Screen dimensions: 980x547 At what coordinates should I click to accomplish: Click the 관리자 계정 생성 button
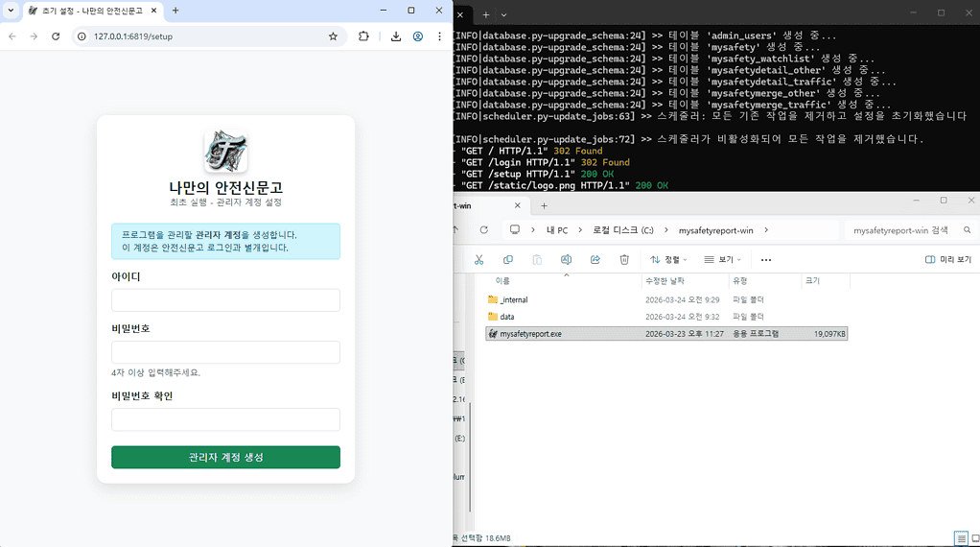click(x=225, y=458)
